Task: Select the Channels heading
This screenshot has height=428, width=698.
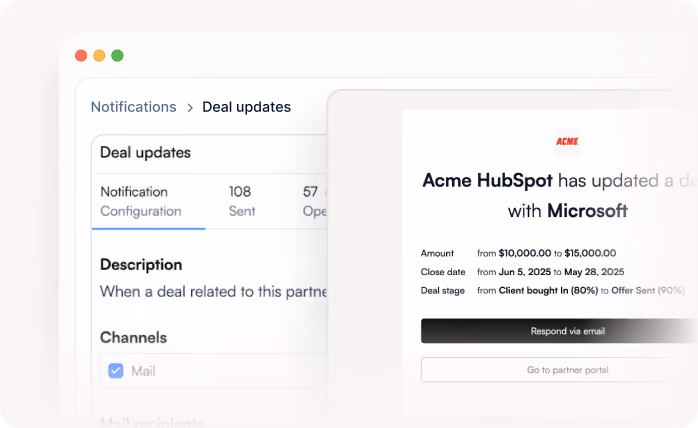Action: pos(133,338)
